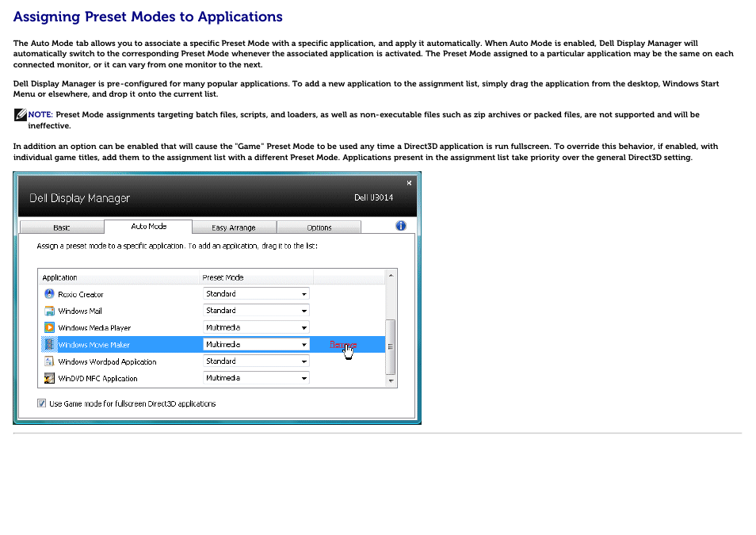Image resolution: width=756 pixels, height=535 pixels.
Task: Open WinDVD MFC Application preset dropdown
Action: click(256, 378)
